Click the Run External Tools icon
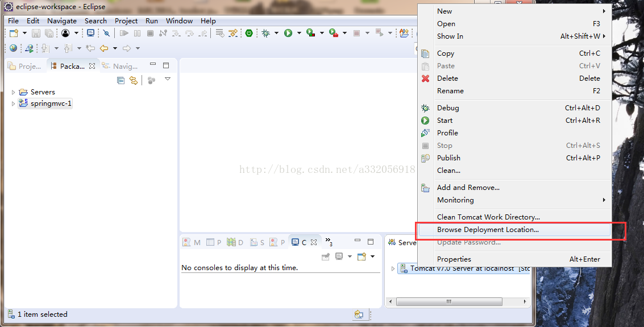This screenshot has width=644, height=327. click(x=334, y=34)
